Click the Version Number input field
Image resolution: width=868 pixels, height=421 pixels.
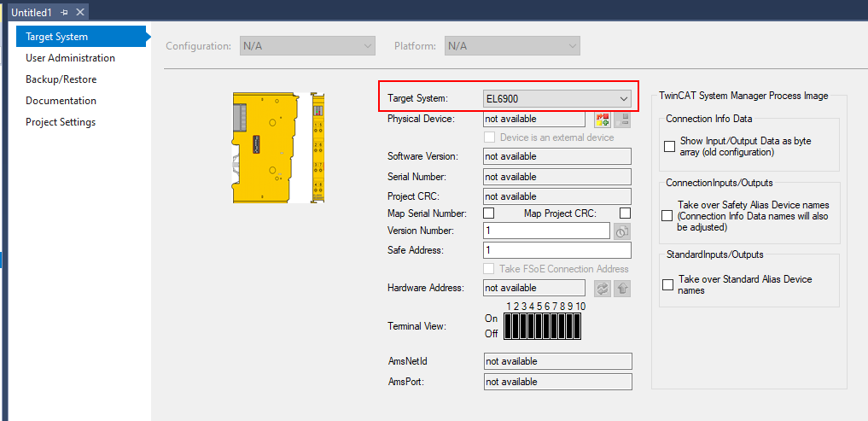546,231
